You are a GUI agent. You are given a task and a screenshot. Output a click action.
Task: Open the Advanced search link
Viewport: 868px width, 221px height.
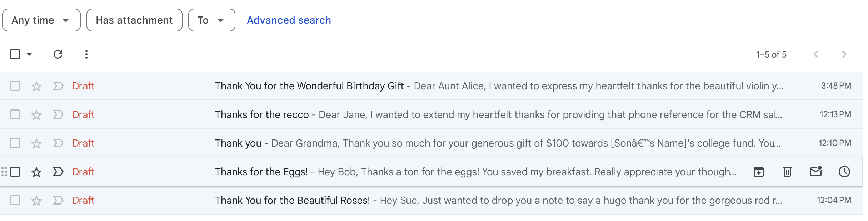289,20
